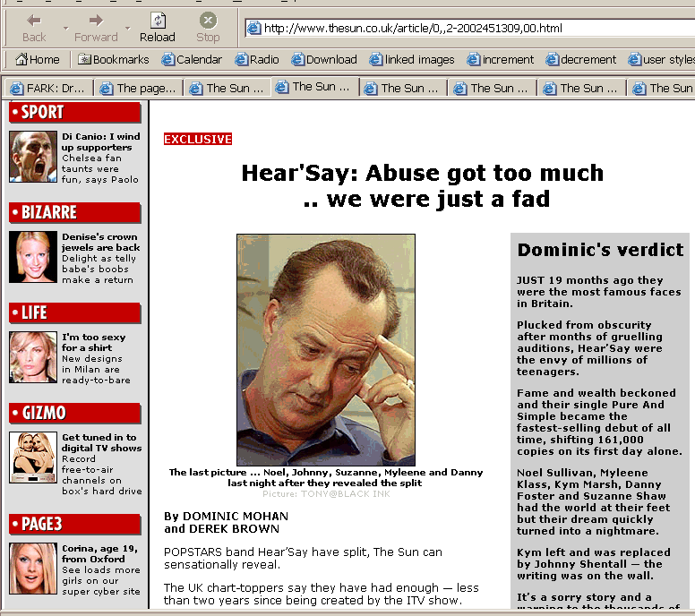Run the increment bookmarklet
Screen dimensions: 695x616
coord(501,59)
